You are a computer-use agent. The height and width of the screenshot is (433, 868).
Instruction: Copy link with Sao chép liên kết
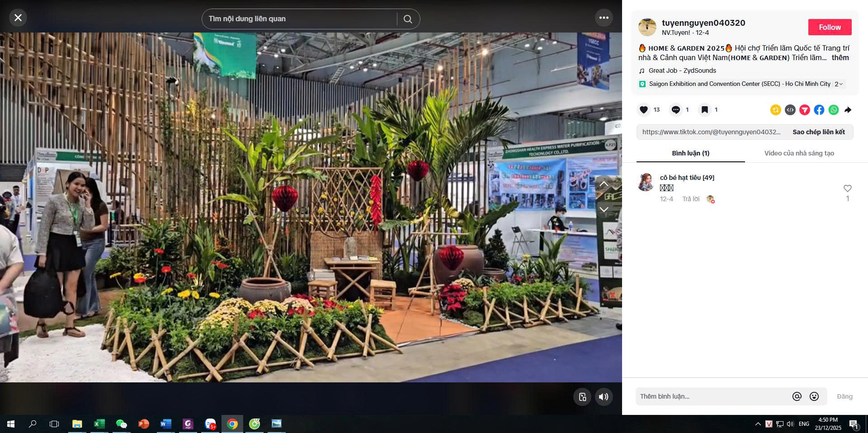818,132
